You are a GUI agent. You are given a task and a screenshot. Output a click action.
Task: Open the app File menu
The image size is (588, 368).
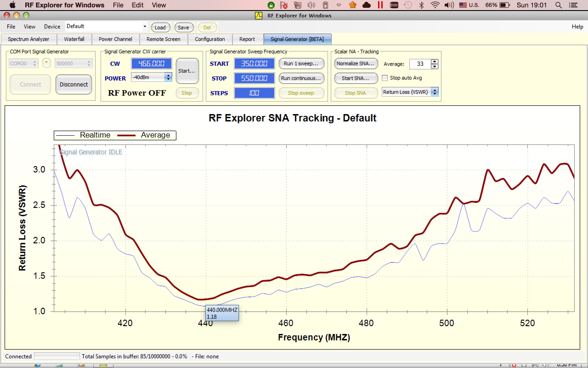(11, 26)
